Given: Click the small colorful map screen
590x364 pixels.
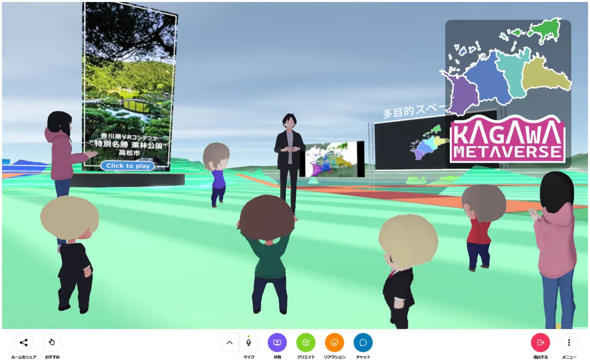Looking at the screenshot, I should pos(331,159).
